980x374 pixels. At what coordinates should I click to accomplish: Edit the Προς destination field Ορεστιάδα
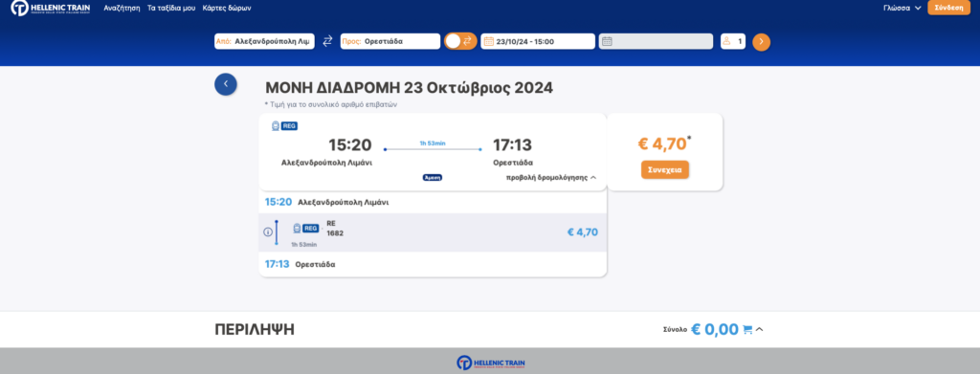(x=390, y=41)
